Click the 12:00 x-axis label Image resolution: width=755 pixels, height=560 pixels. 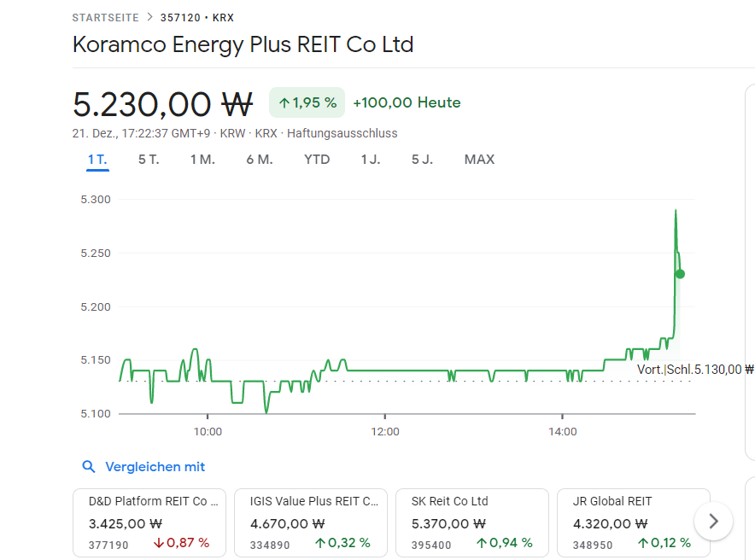[385, 432]
